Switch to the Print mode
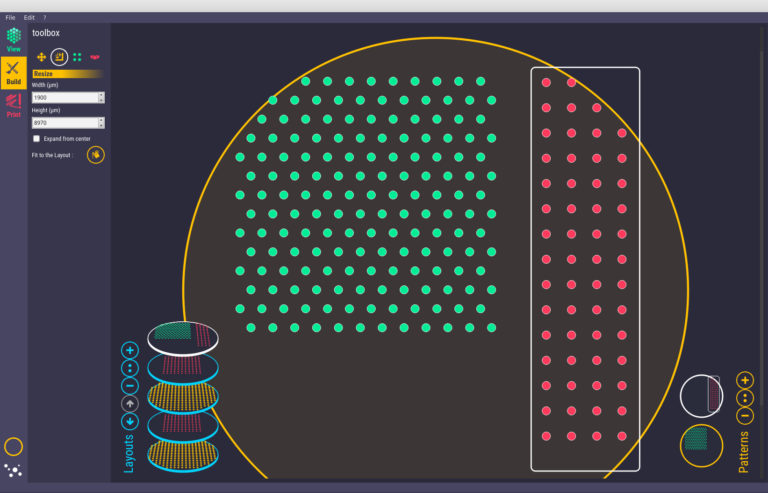 coord(14,106)
